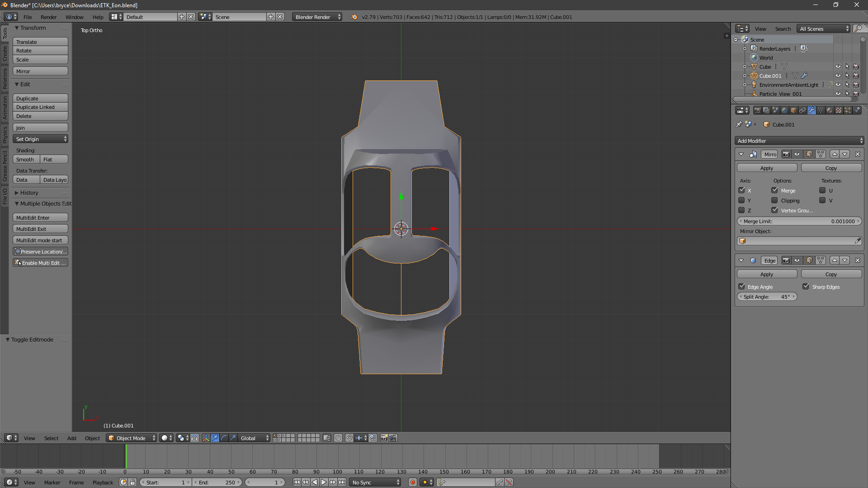Expand the History panel
This screenshot has height=488, width=868.
coord(29,192)
